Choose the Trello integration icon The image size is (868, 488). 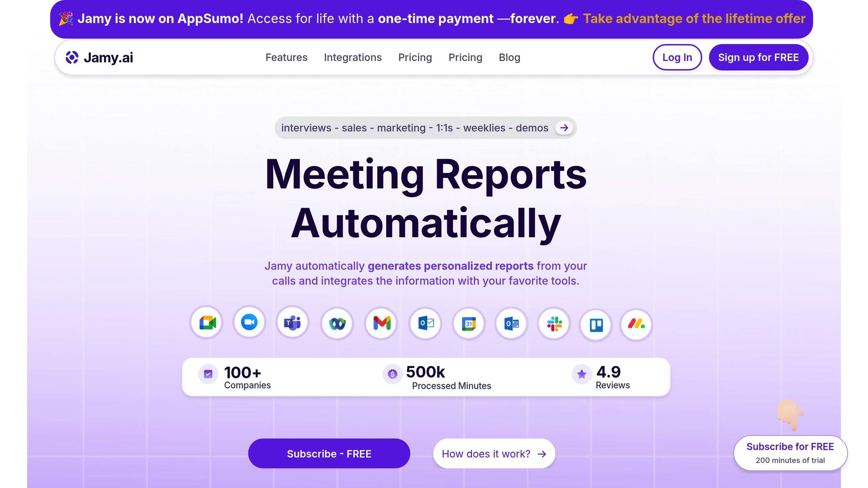click(596, 325)
